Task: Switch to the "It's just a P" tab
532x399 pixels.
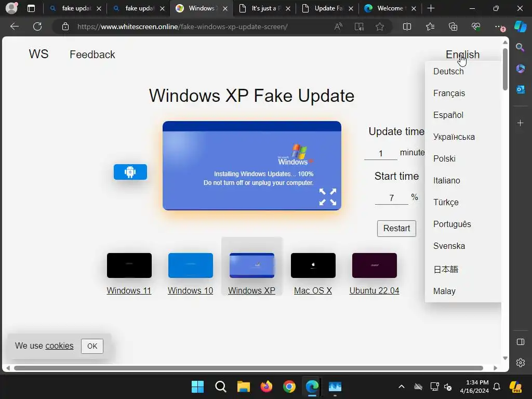Action: [x=264, y=8]
